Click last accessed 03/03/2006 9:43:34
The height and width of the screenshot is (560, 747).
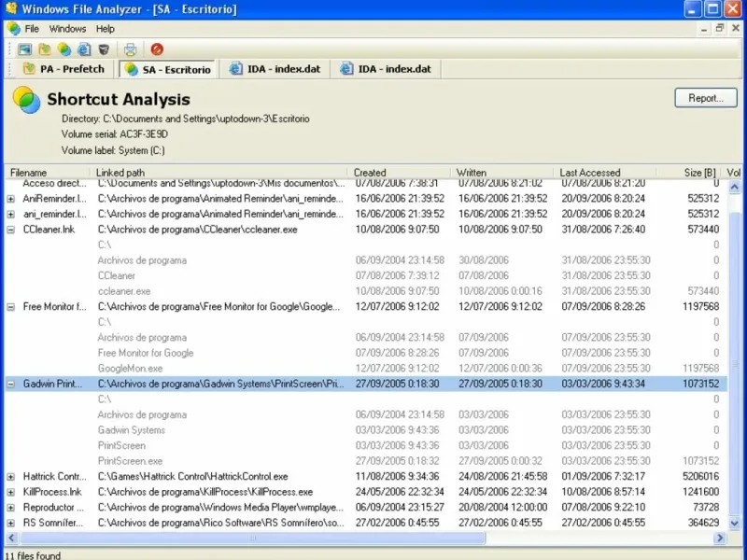603,384
